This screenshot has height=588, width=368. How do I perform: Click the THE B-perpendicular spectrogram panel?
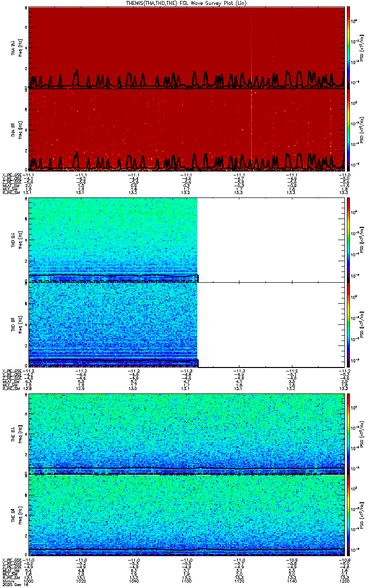pos(186,434)
